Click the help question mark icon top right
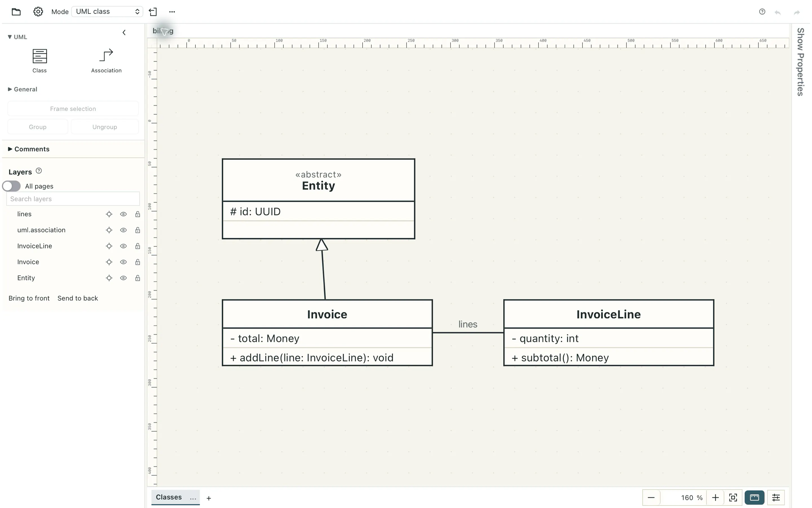This screenshot has width=812, height=508. coord(762,12)
